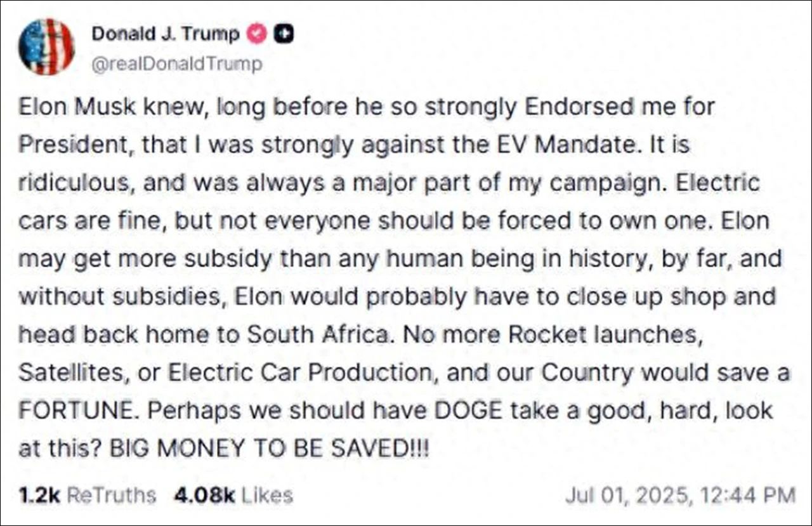Click the South Africa phrase
This screenshot has height=526, width=812.
[x=317, y=334]
